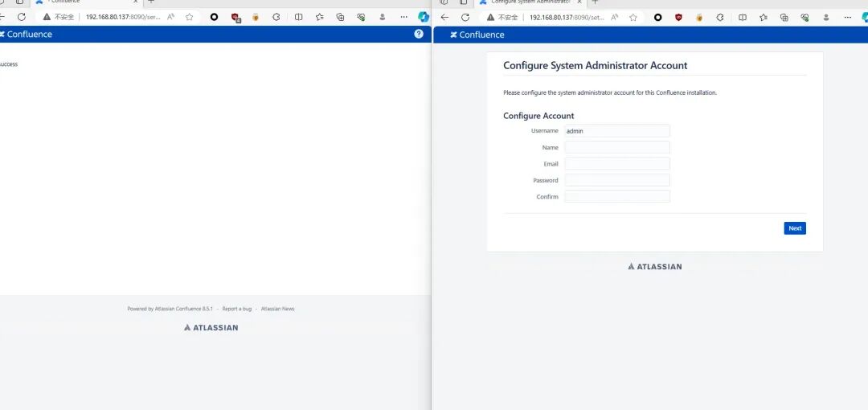Click the Confluence logo in right window

click(477, 35)
